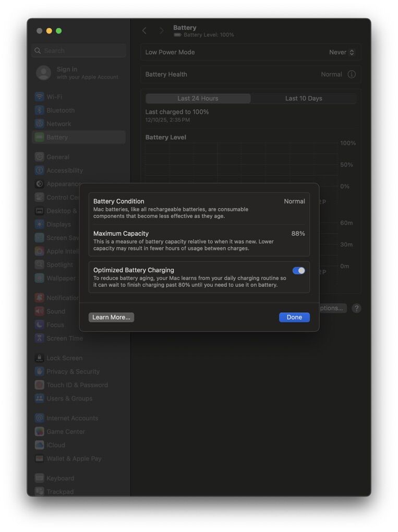Disable Optimized Battery Charging toggle

tap(299, 271)
